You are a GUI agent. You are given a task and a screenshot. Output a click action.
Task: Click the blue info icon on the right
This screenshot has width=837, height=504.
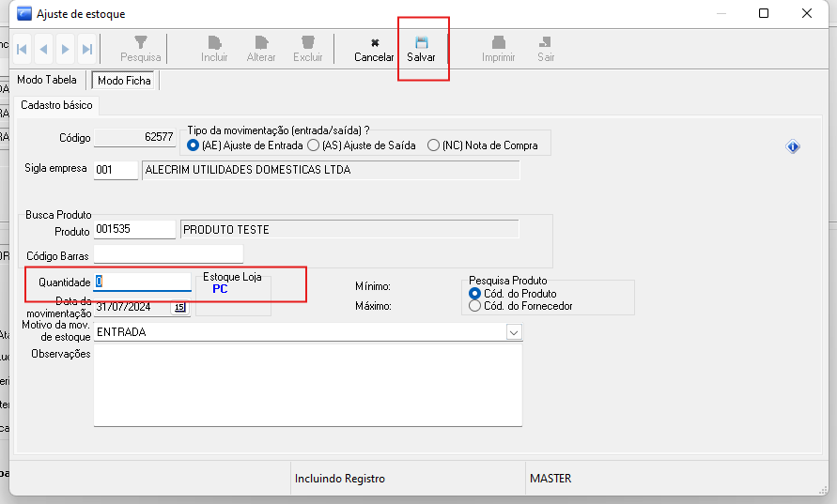[793, 146]
